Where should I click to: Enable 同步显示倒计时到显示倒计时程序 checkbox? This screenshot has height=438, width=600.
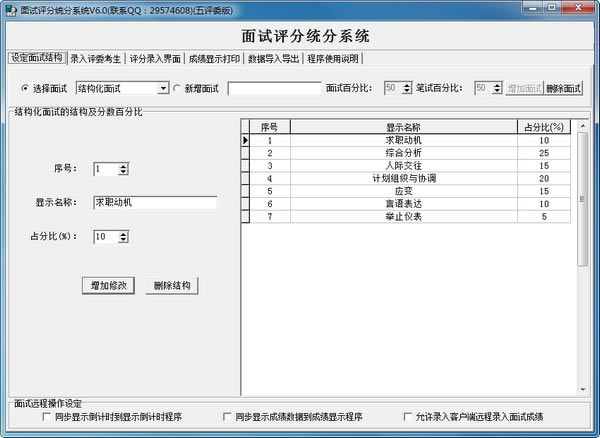[47, 417]
